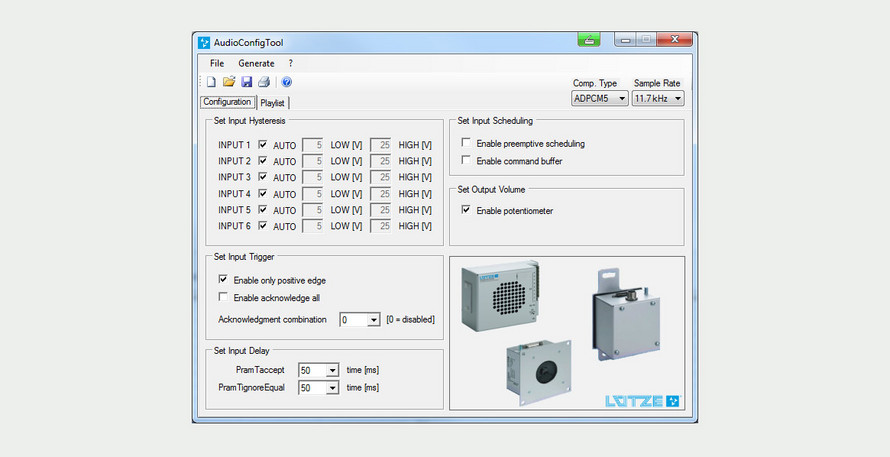The width and height of the screenshot is (890, 457).
Task: Click the INPUT 1 LOW voltage field
Action: click(x=313, y=145)
